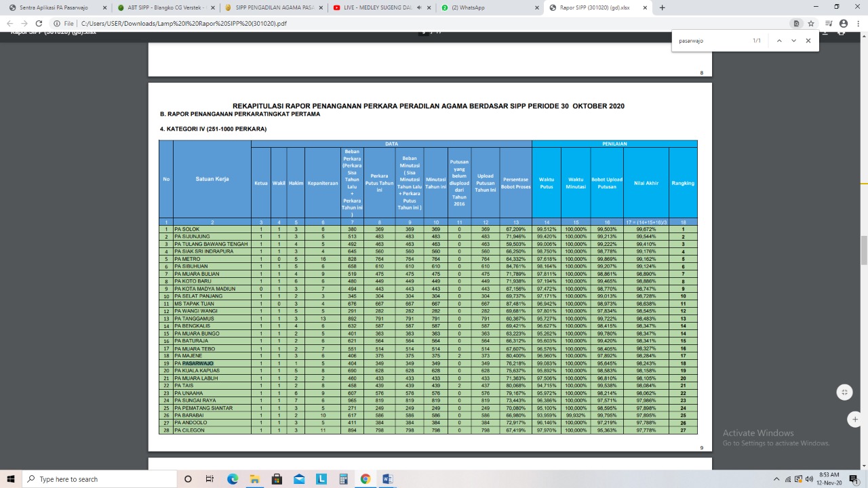Open the volume control in system tray
The height and width of the screenshot is (488, 868).
pos(809,479)
